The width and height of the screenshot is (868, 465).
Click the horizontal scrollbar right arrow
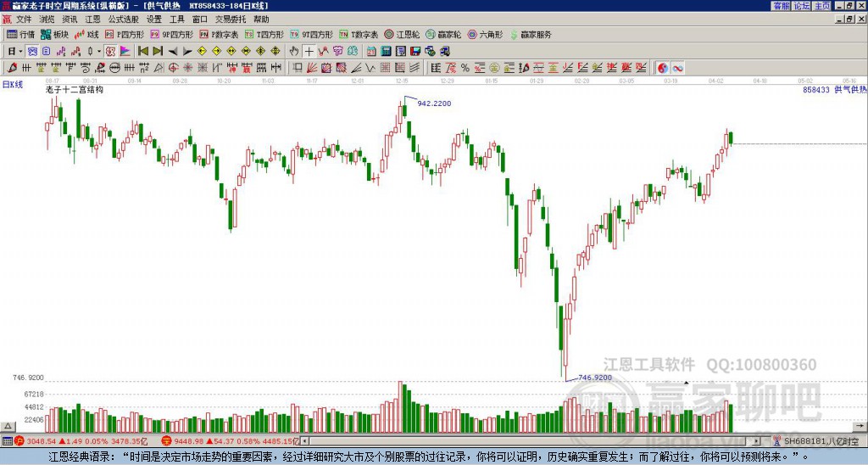(x=756, y=441)
